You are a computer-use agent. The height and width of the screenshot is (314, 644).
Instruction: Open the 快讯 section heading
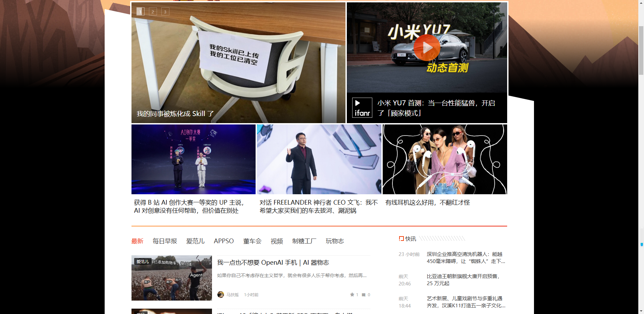pyautogui.click(x=411, y=239)
